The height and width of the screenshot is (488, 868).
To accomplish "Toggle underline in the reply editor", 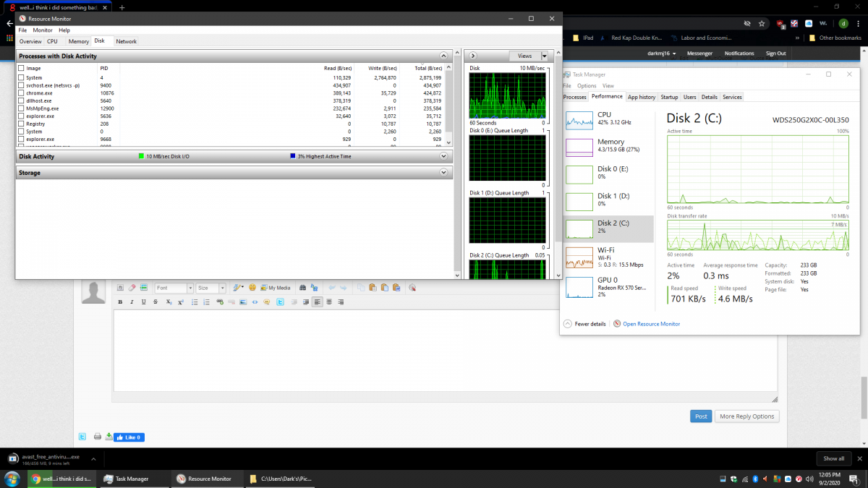I will click(143, 301).
